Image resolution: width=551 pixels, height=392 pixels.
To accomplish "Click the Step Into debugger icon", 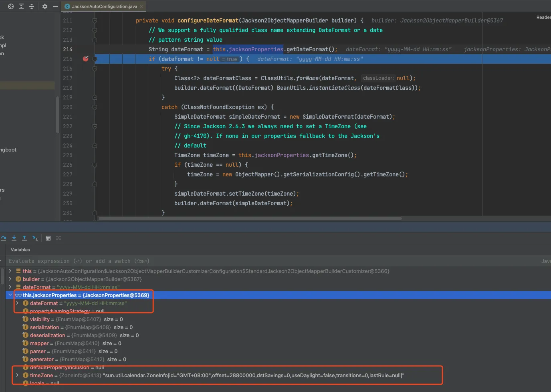I will coord(14,238).
